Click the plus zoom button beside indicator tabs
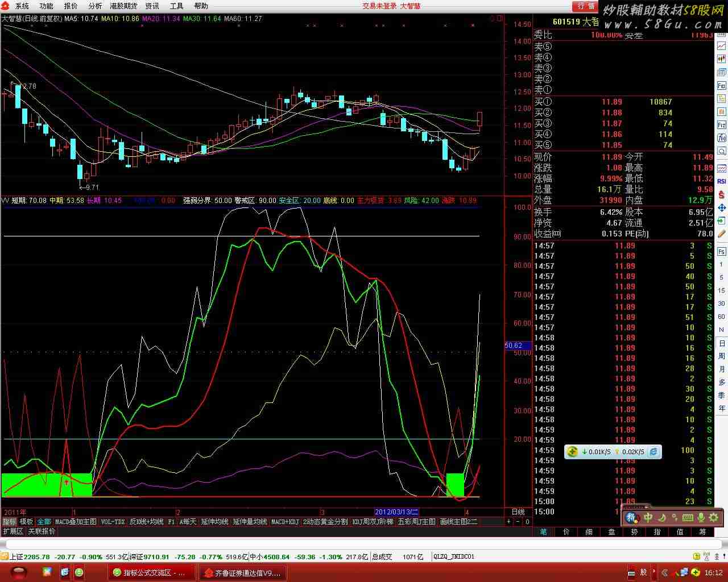The width and height of the screenshot is (728, 582). [x=509, y=521]
